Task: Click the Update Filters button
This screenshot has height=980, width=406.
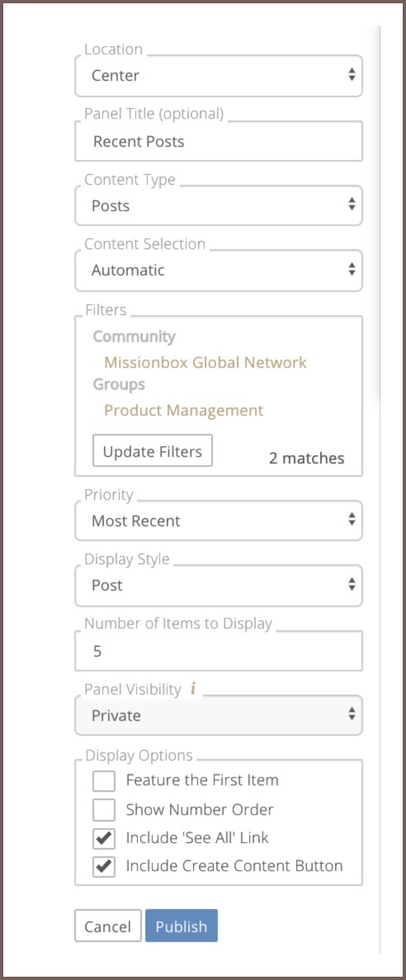Action: (x=153, y=450)
